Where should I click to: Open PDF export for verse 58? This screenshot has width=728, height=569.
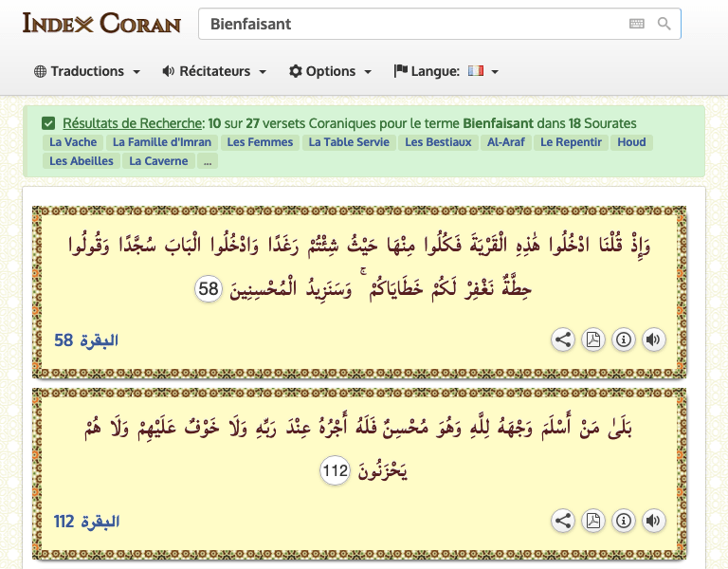(x=593, y=340)
